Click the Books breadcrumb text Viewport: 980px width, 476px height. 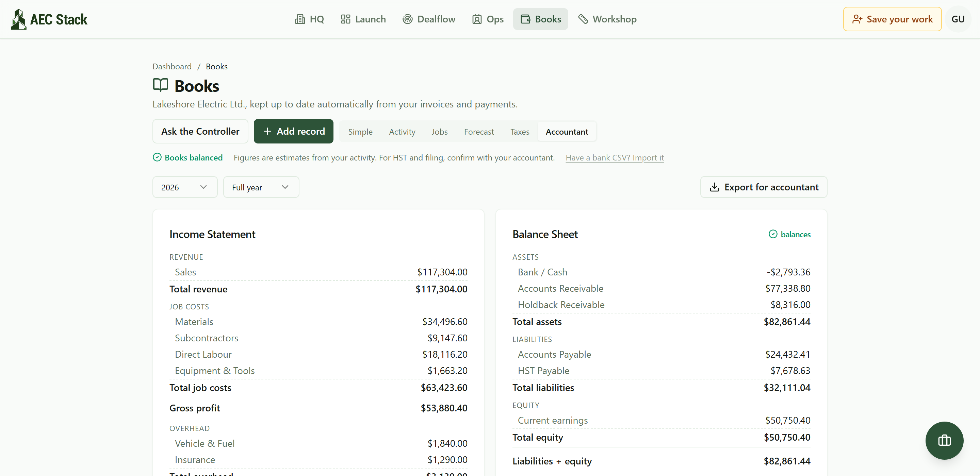(216, 67)
